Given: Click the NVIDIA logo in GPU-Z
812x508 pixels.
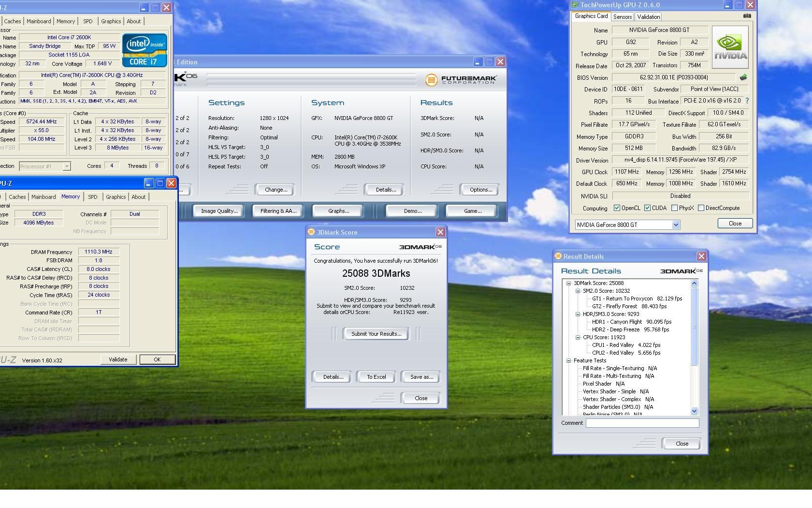Looking at the screenshot, I should coord(730,47).
